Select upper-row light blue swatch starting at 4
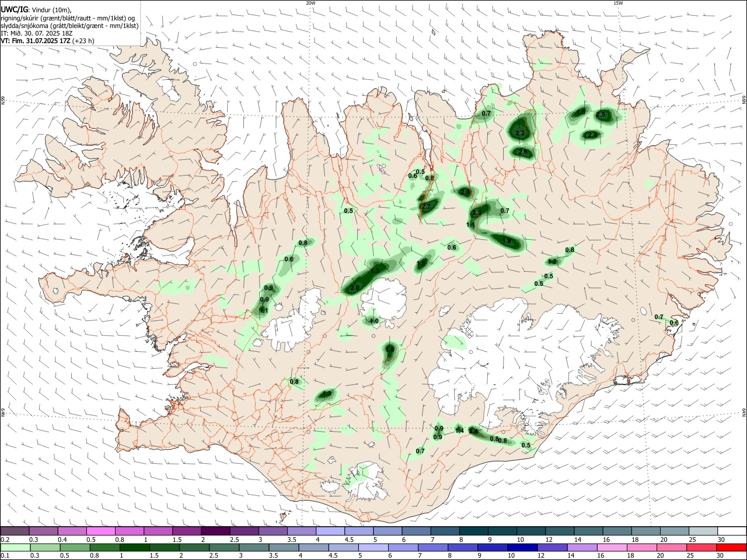The height and width of the screenshot is (560, 747). [330, 531]
